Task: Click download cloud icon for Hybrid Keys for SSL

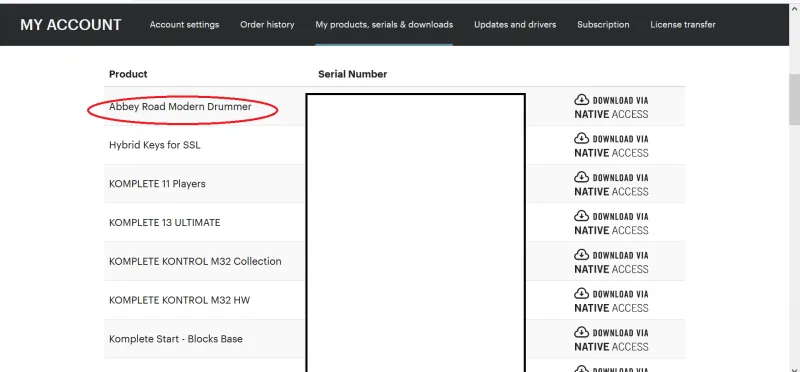Action: point(582,138)
